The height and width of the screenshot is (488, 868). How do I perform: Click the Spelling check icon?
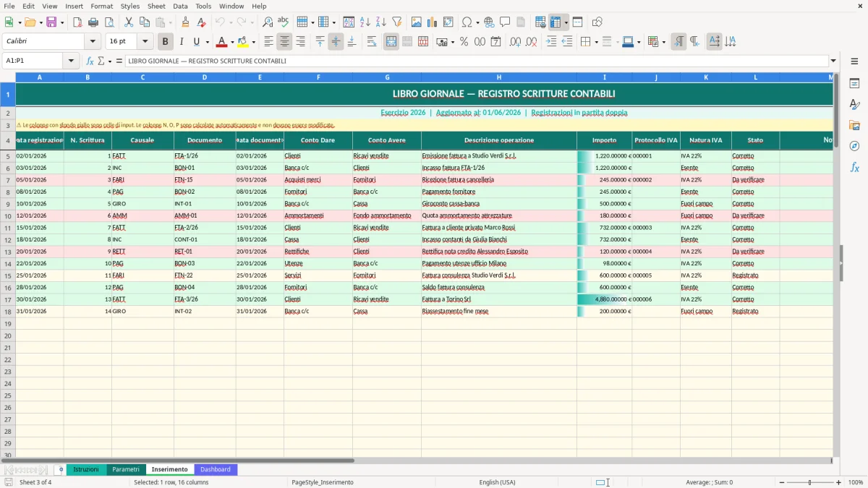tap(283, 22)
